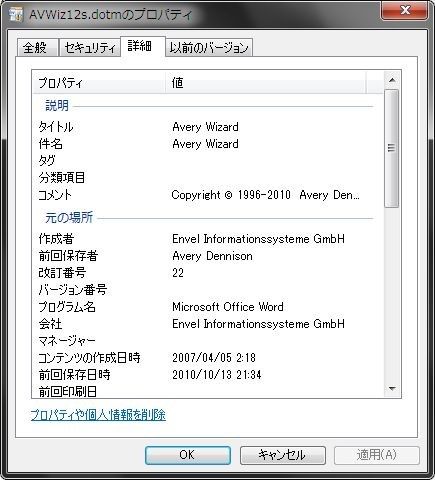Viewport: 435px width, 480px height.
Task: Select the 改訂番号 property label
Action: [62, 273]
